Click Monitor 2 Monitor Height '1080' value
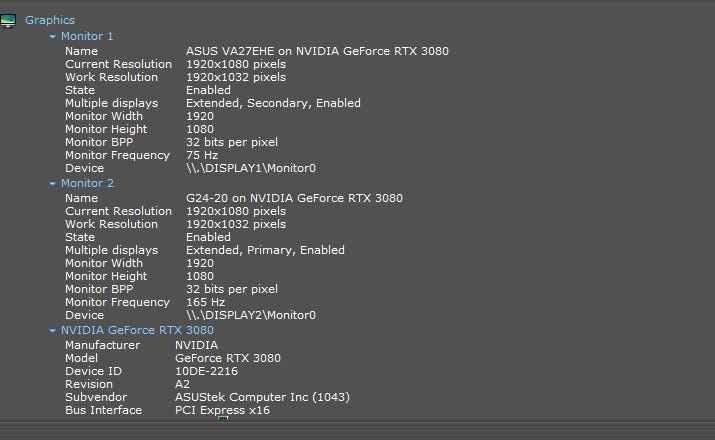 pos(200,276)
